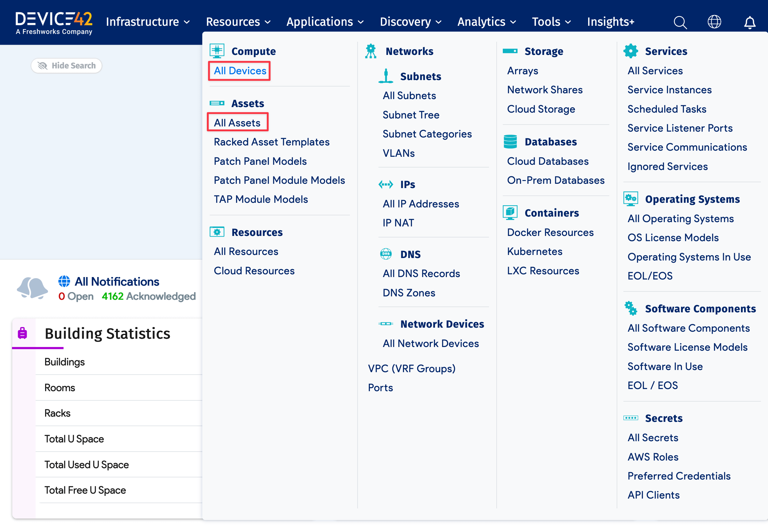Expand the Infrastructure dropdown menu
Viewport: 768px width, 532px height.
148,22
